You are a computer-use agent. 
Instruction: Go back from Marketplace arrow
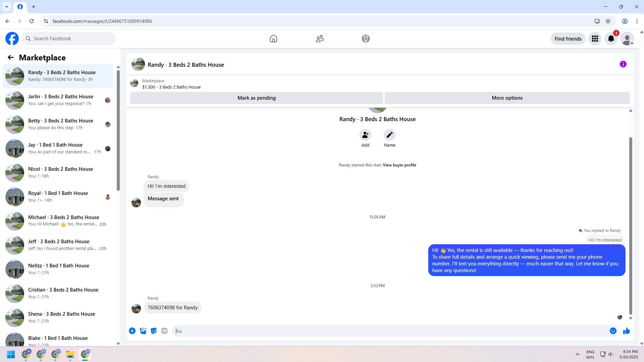tap(11, 57)
